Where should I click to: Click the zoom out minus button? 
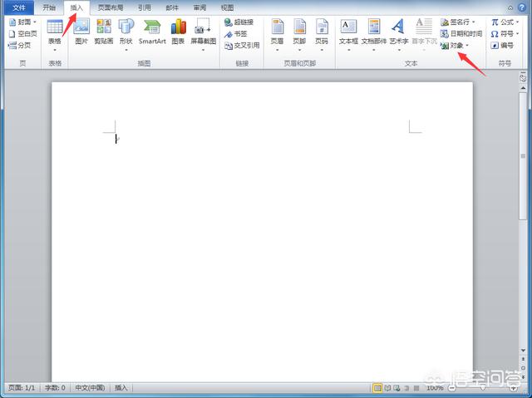pyautogui.click(x=452, y=388)
